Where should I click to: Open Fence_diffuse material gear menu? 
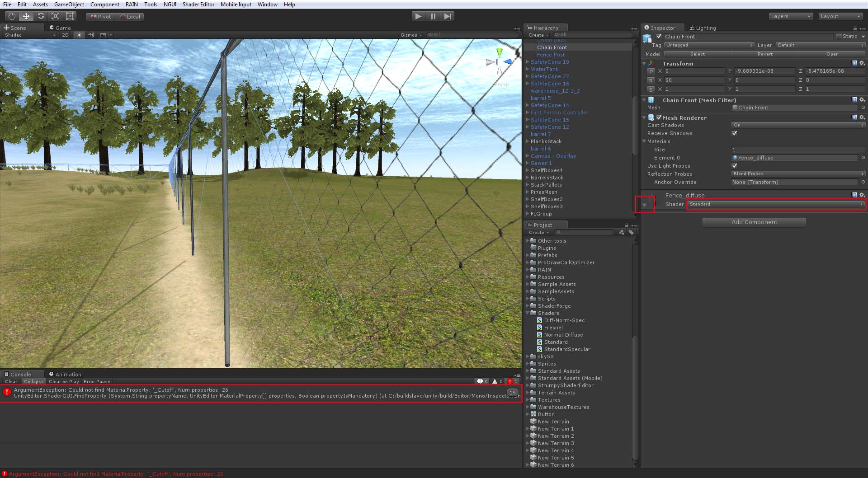tap(862, 195)
